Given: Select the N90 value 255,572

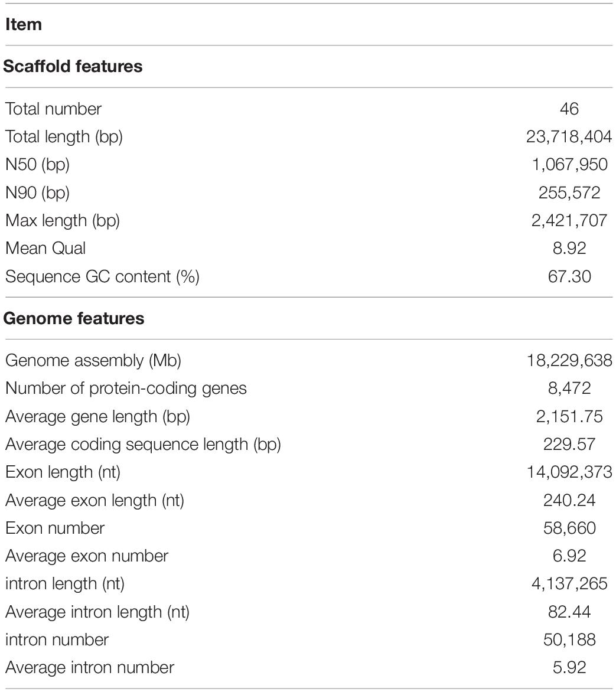Looking at the screenshot, I should (569, 192).
